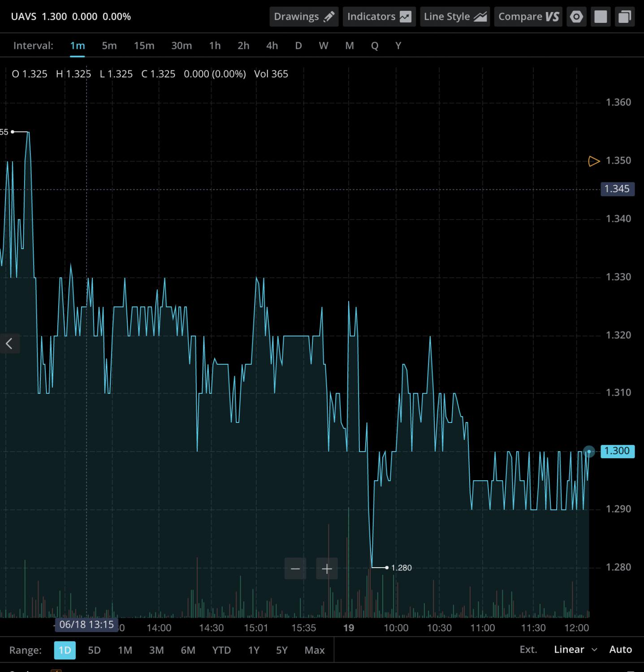Image resolution: width=644 pixels, height=672 pixels.
Task: Click the 14:00 time axis label
Action: (x=159, y=628)
